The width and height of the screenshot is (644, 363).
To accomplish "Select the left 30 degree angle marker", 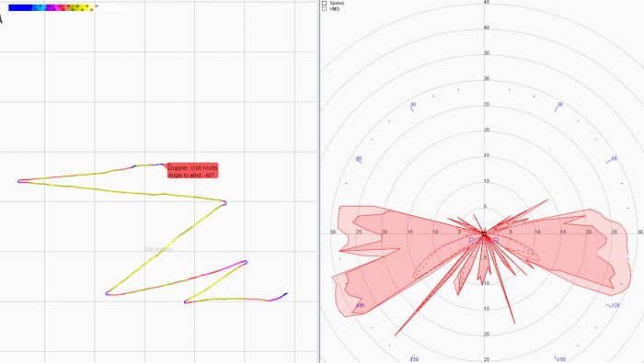I will (413, 106).
